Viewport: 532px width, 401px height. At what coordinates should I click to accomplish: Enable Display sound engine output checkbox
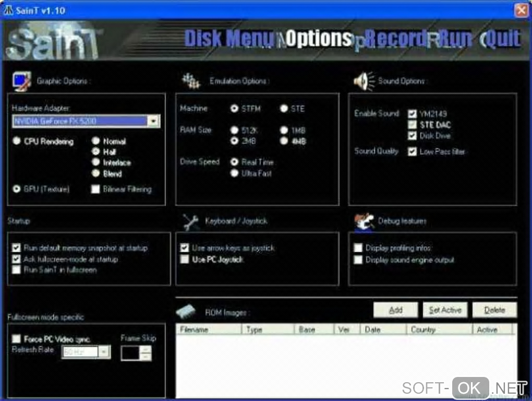pos(358,260)
